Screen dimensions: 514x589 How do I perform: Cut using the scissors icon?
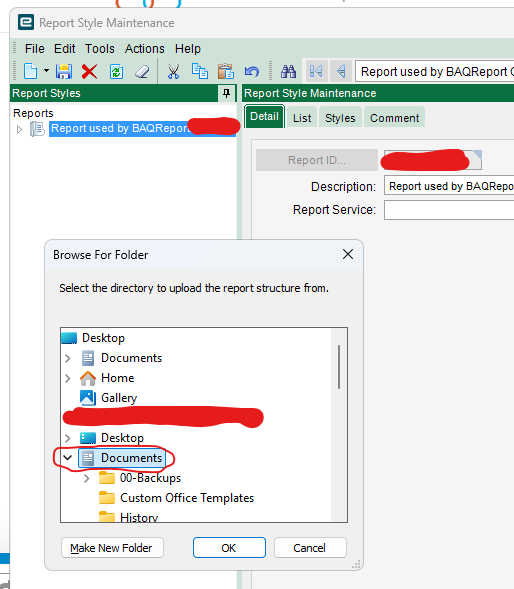173,71
